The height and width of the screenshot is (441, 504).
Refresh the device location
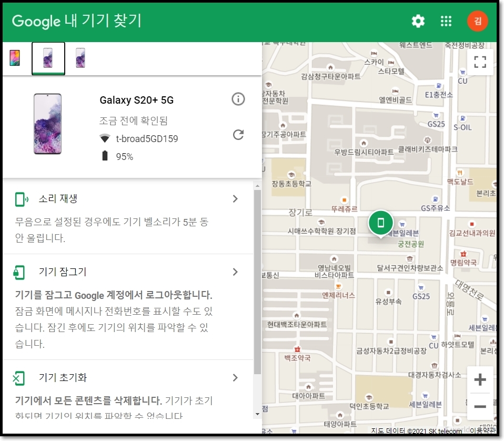(238, 135)
